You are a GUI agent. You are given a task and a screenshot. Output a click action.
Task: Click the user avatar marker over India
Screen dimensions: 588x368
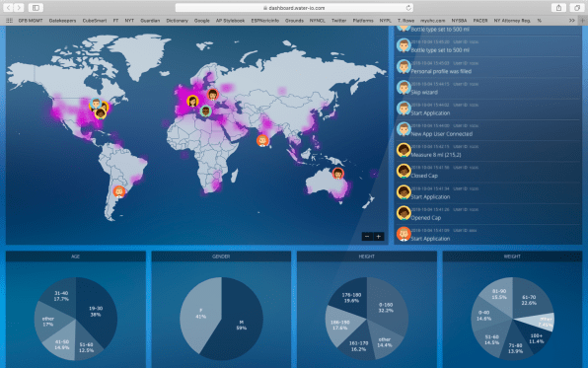(x=262, y=141)
